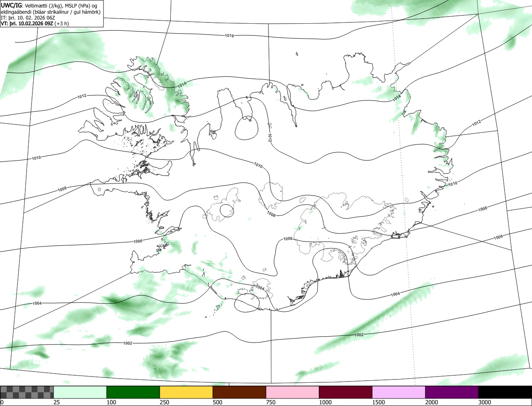The image size is (532, 406).
Task: Click the gray checkered 0–25 legend swatch
Action: pyautogui.click(x=27, y=392)
